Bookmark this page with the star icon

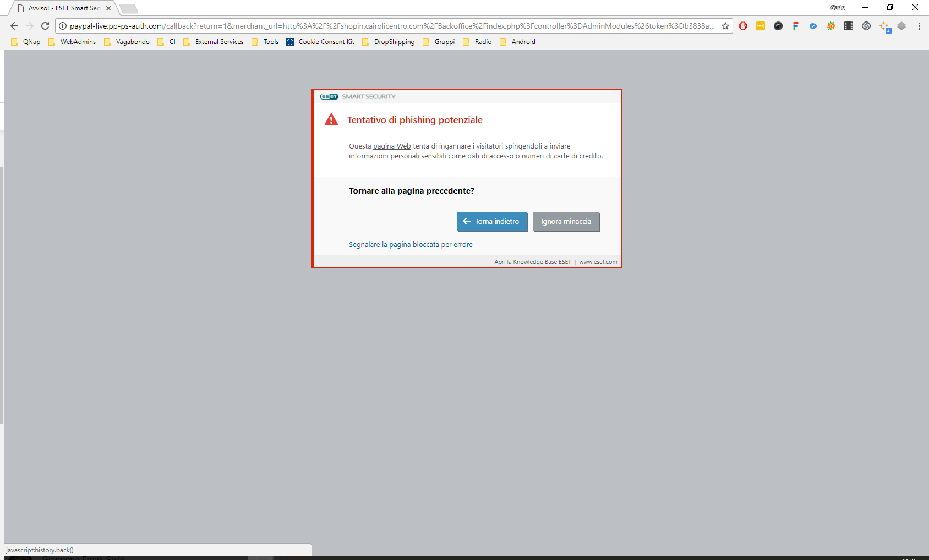click(725, 26)
